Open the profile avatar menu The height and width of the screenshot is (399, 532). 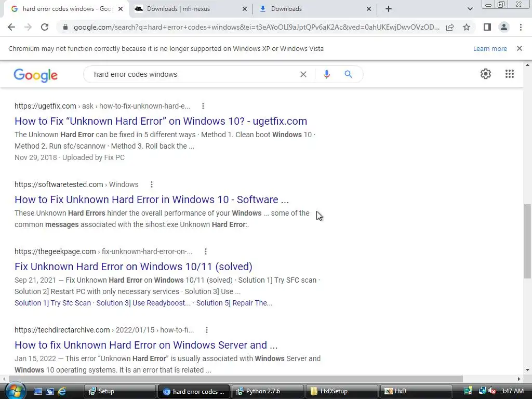pyautogui.click(x=504, y=27)
